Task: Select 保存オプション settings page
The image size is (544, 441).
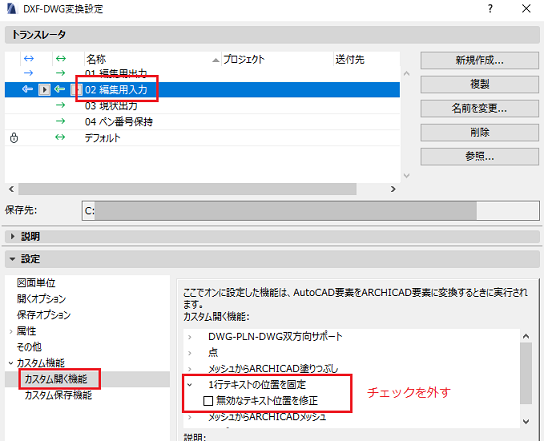Action: (x=44, y=315)
